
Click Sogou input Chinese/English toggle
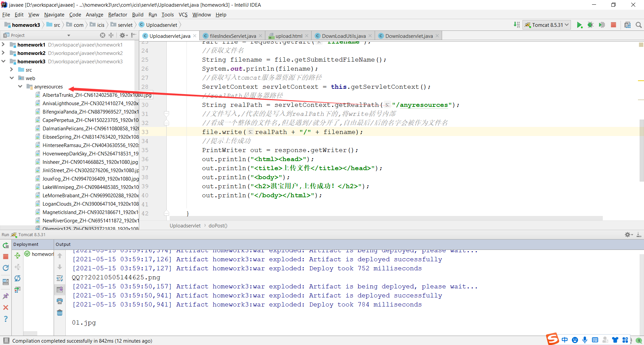(x=565, y=340)
